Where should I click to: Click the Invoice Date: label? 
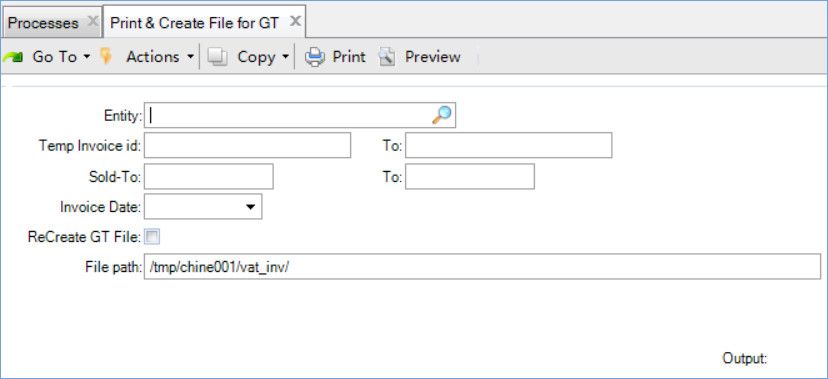click(101, 207)
